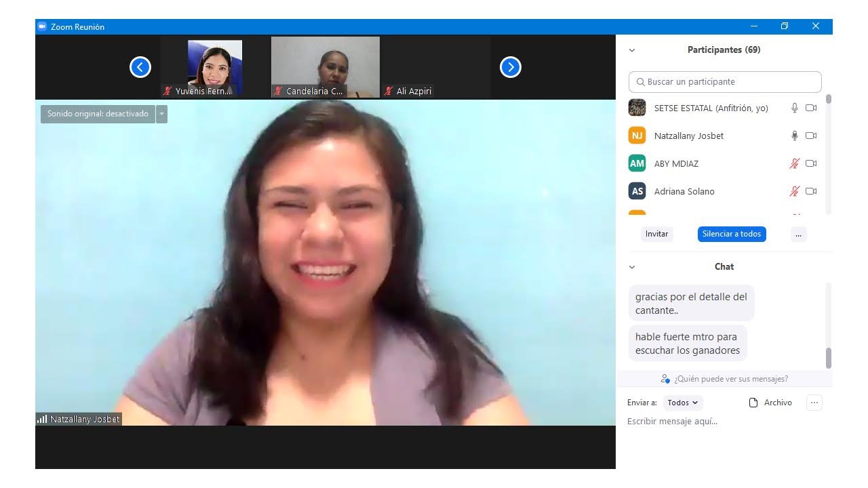Open chat more options ellipsis button

814,403
